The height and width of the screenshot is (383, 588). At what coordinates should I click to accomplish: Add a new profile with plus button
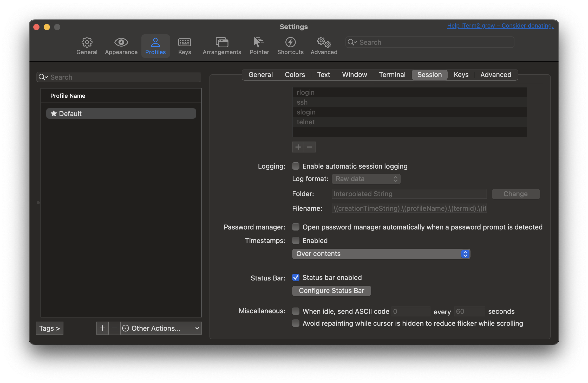coord(102,328)
